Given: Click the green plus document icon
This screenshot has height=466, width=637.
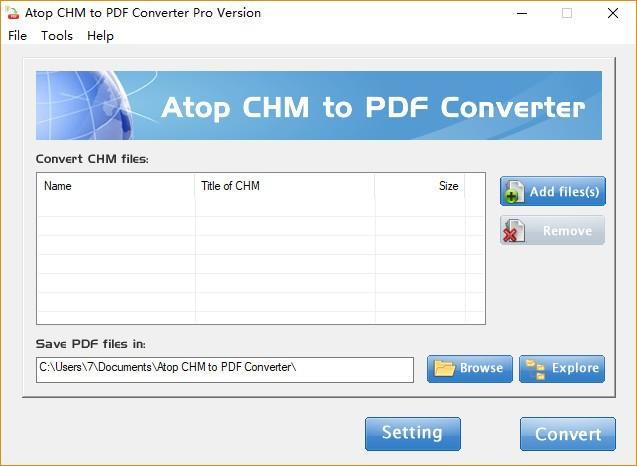Looking at the screenshot, I should pyautogui.click(x=514, y=192).
